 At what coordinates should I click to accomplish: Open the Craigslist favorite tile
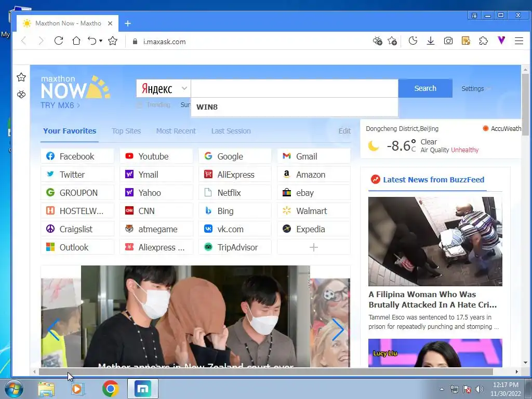point(77,229)
